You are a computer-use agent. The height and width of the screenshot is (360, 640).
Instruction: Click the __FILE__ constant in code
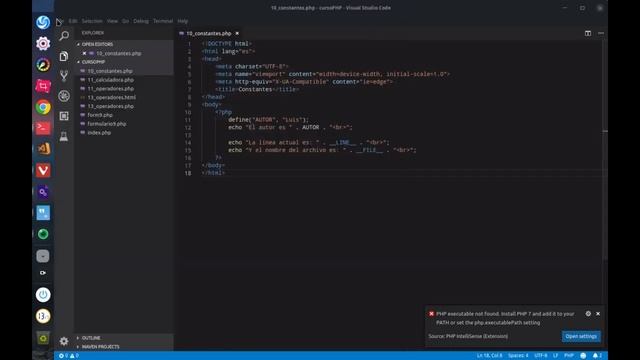click(370, 150)
